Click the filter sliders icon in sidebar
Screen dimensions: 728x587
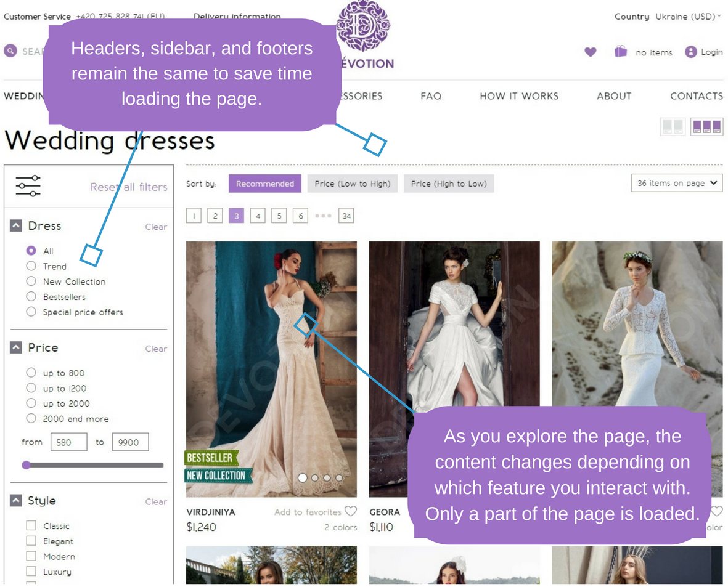28,185
